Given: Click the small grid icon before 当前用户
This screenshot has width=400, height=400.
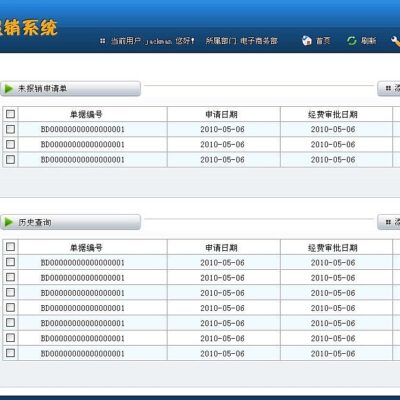Looking at the screenshot, I should coord(103,41).
